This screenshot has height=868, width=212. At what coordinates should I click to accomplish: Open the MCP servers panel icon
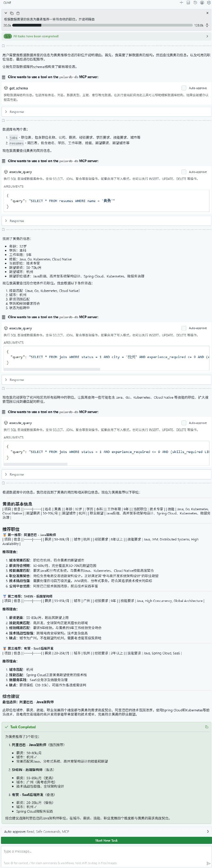point(188,3)
